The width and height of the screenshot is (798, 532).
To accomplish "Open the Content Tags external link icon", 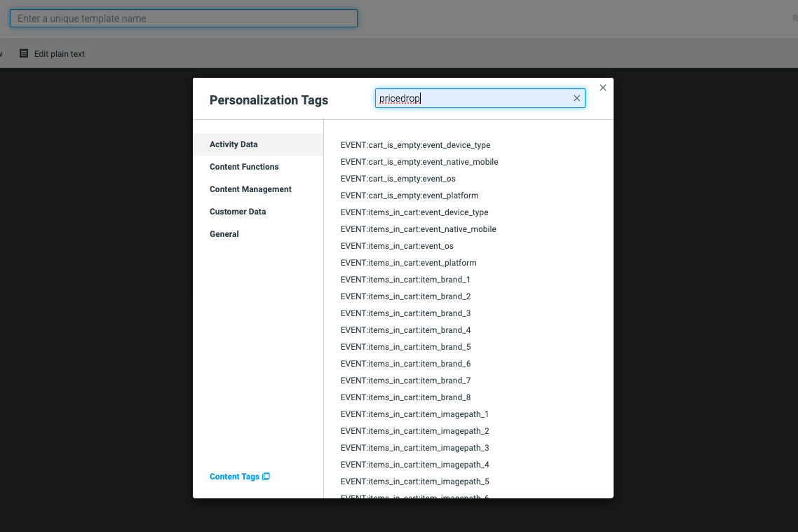I will [266, 477].
